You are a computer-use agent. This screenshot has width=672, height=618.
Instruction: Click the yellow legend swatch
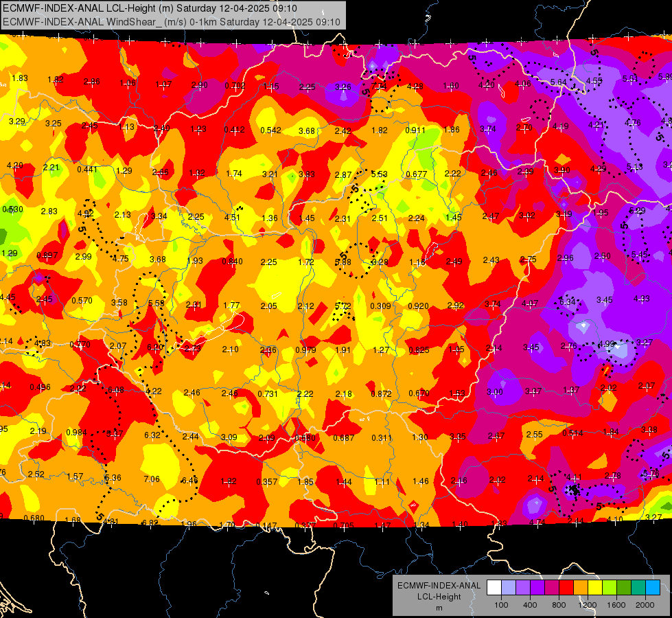[x=595, y=588]
